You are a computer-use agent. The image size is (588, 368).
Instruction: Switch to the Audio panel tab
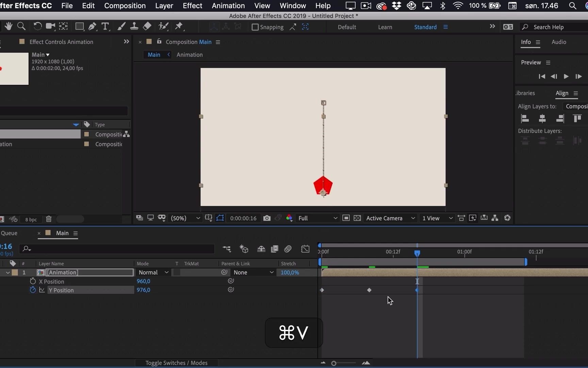[x=559, y=42]
